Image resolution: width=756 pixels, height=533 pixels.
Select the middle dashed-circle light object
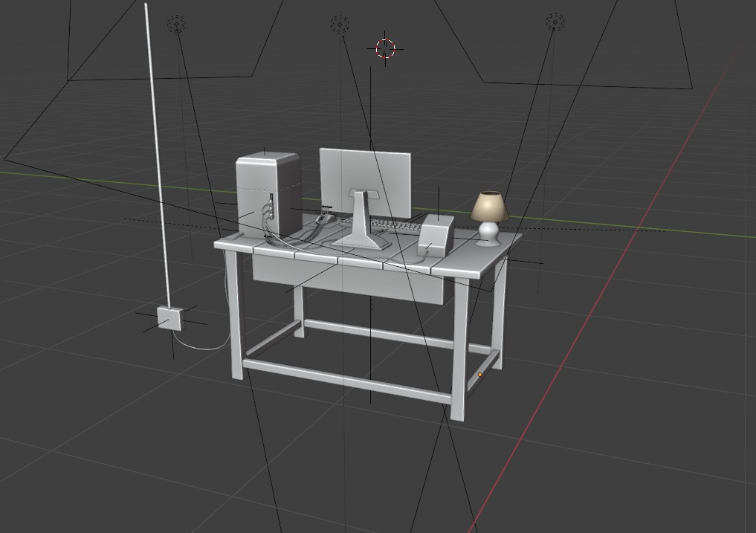click(x=340, y=24)
